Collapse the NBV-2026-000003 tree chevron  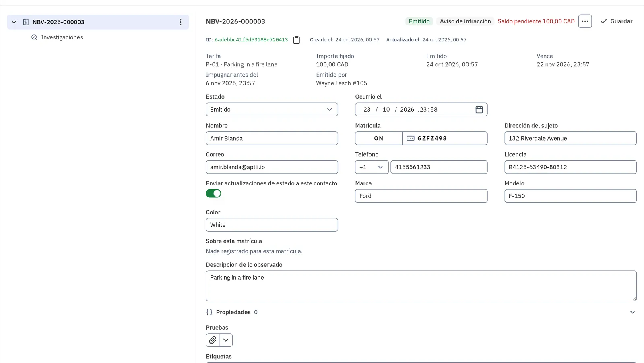(x=14, y=22)
